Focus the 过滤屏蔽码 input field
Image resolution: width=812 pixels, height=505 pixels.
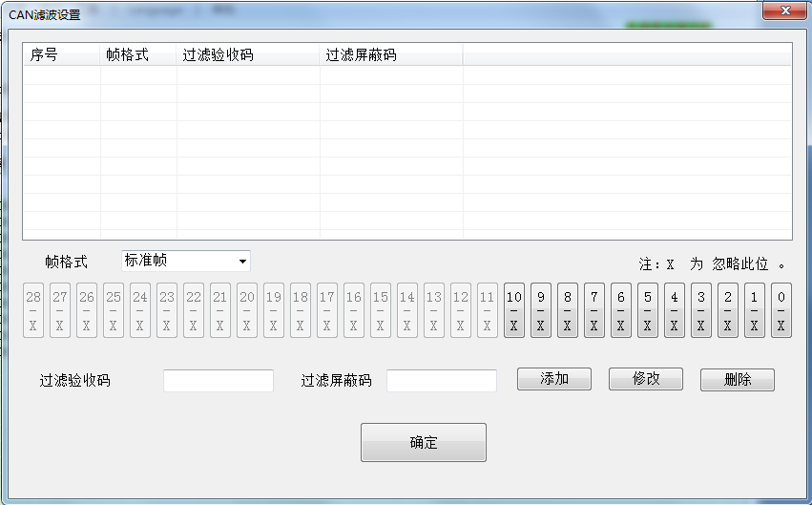coord(442,381)
